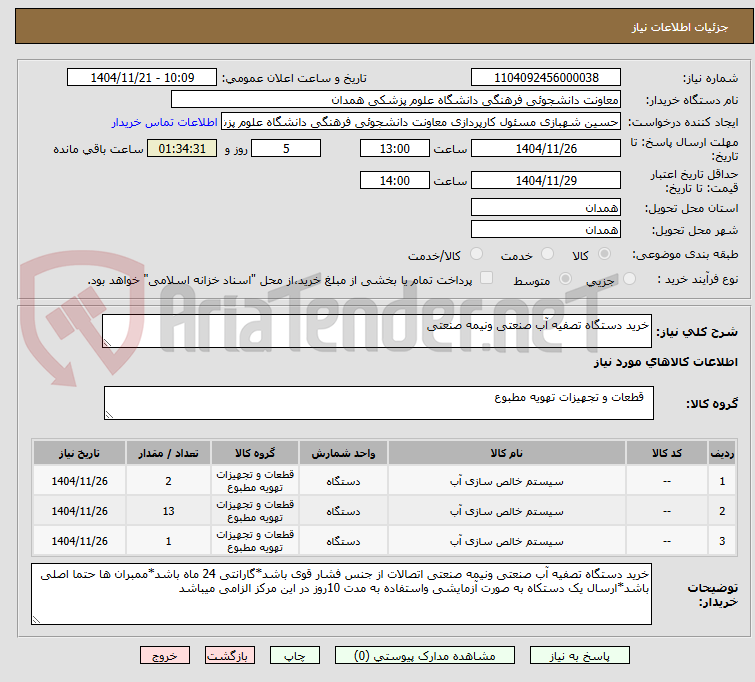Click the چاپ print button
Viewport: 755px width, 682px height.
(x=295, y=656)
